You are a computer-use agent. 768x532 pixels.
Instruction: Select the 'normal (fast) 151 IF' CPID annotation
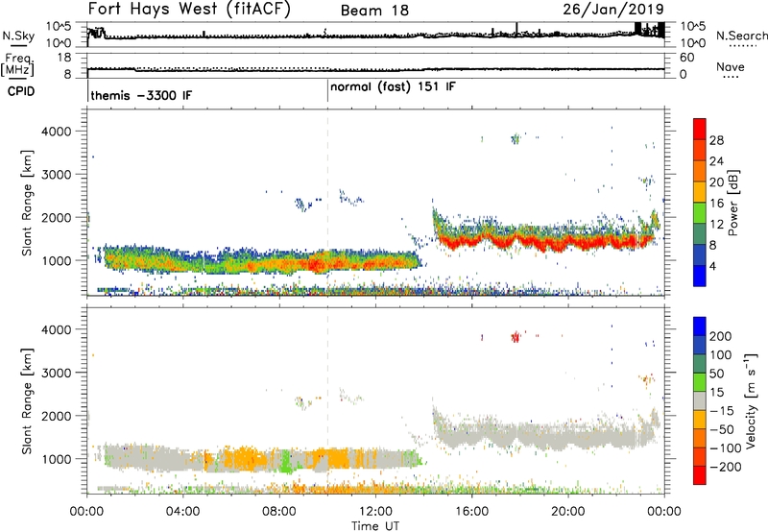click(393, 87)
